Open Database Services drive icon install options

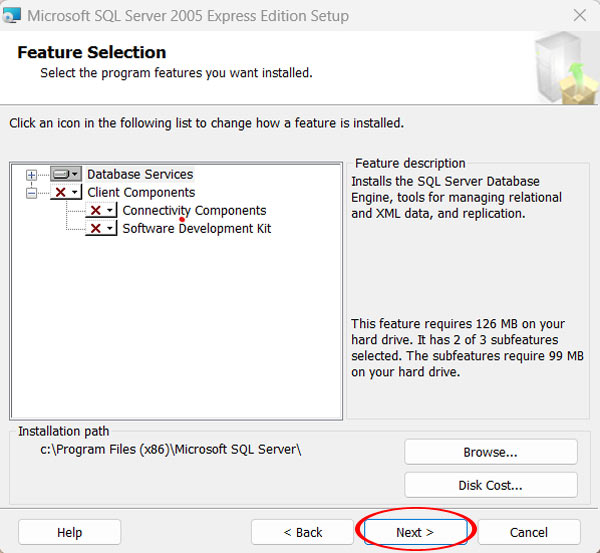pos(65,174)
